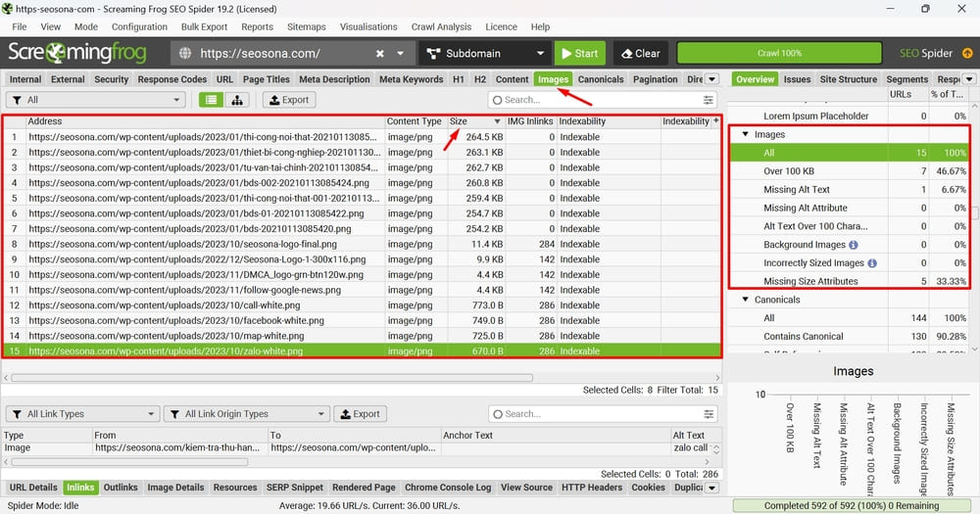
Task: Open upper search filter options icon
Action: (x=709, y=100)
